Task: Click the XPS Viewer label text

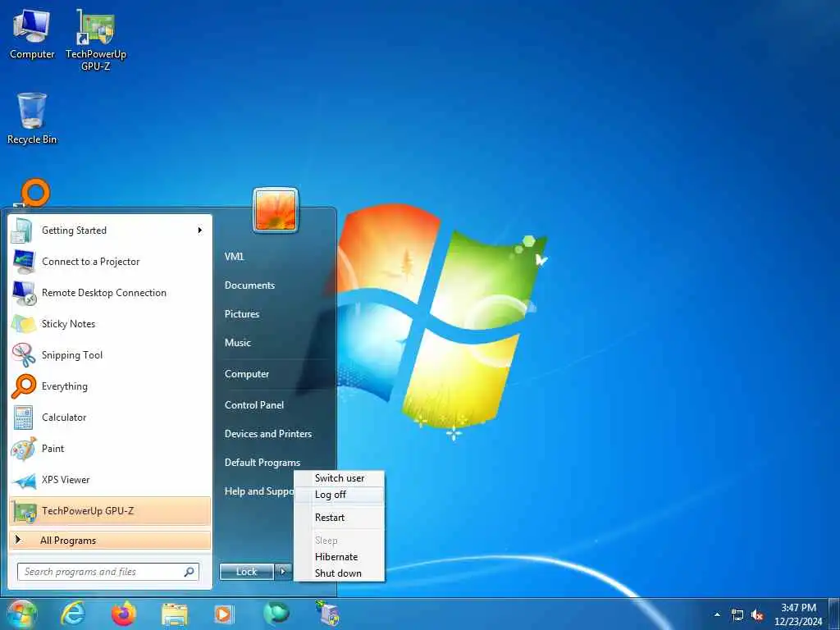Action: point(66,480)
